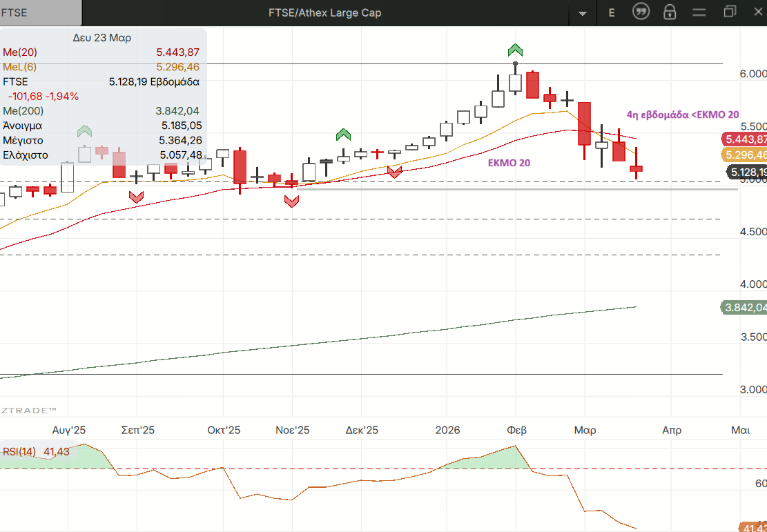Click the green 3.842,04 price axis tag

[x=744, y=308]
